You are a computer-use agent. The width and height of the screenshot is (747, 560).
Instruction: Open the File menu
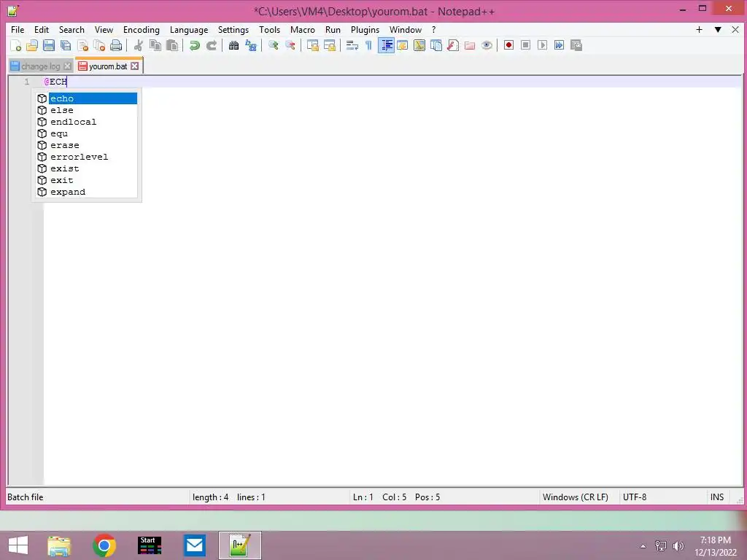[18, 29]
